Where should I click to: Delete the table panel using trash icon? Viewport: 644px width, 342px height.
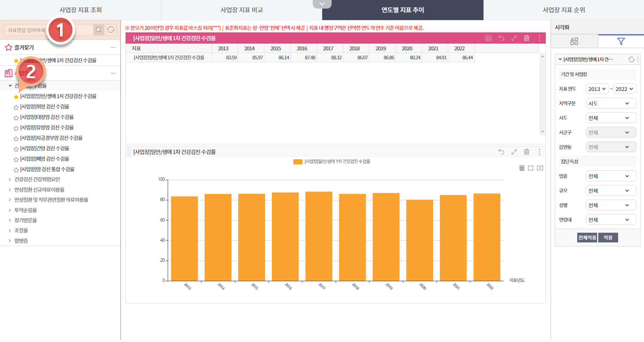click(x=526, y=38)
